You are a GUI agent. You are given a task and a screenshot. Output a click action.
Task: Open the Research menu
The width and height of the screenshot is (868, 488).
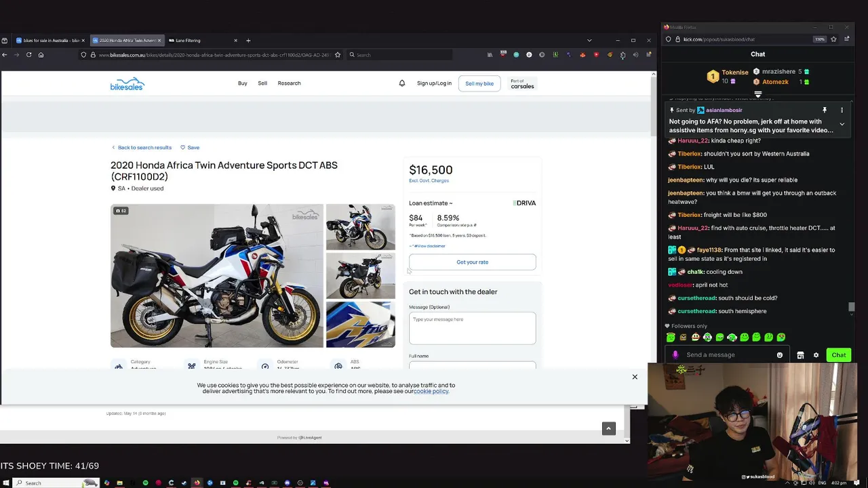pos(289,83)
